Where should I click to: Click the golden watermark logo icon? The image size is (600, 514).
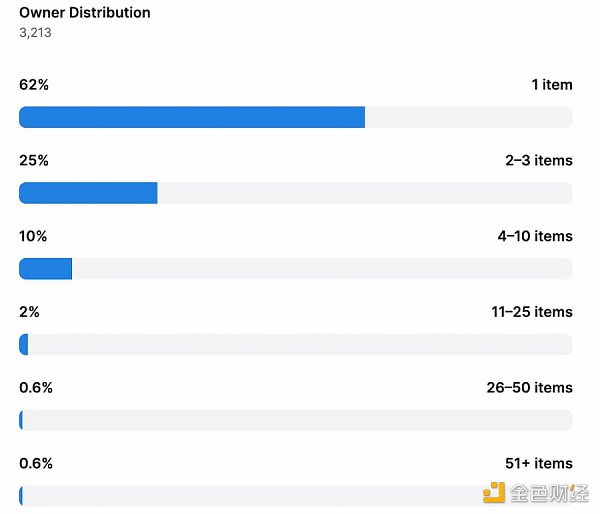(x=494, y=492)
